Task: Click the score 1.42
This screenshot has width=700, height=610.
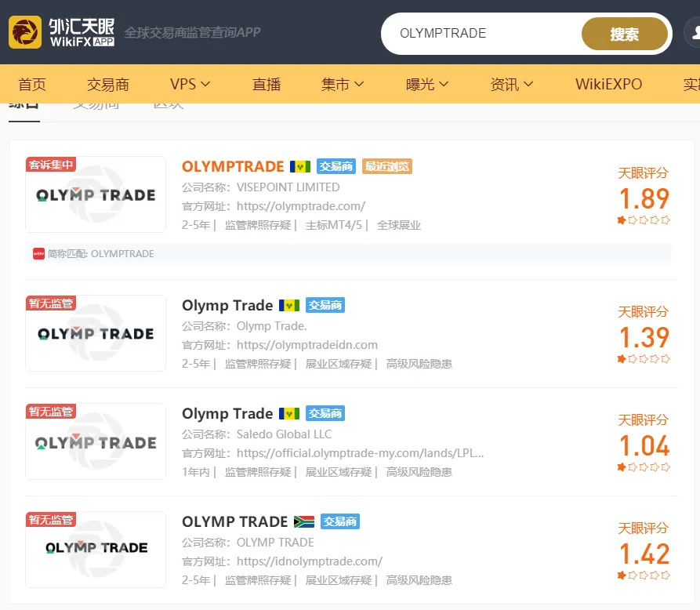Action: [x=644, y=554]
